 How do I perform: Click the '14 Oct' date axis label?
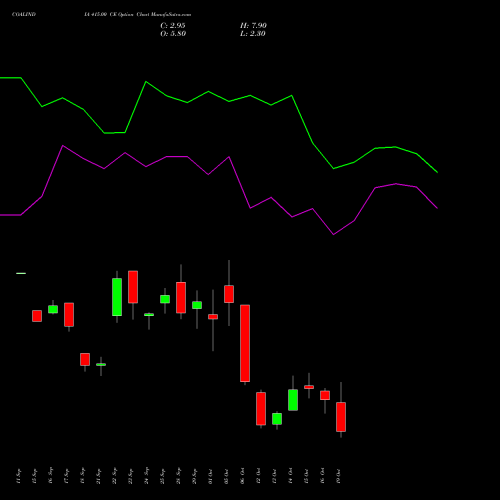290,476
